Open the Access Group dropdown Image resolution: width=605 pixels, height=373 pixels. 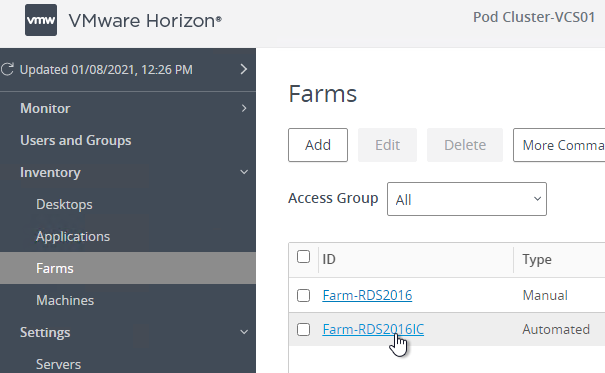[x=467, y=199]
